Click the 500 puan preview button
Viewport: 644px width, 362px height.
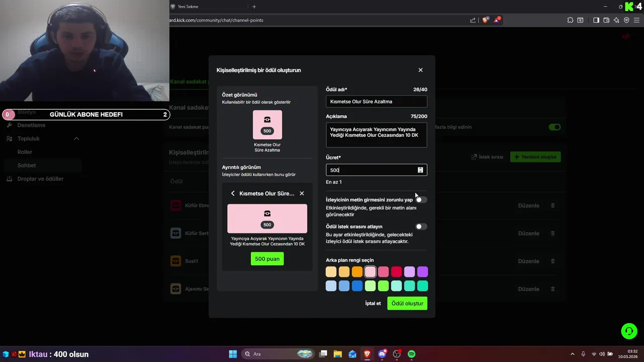[267, 259]
